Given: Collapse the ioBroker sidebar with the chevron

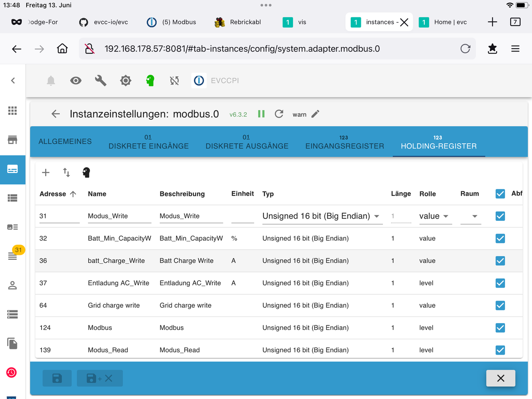Looking at the screenshot, I should [13, 80].
